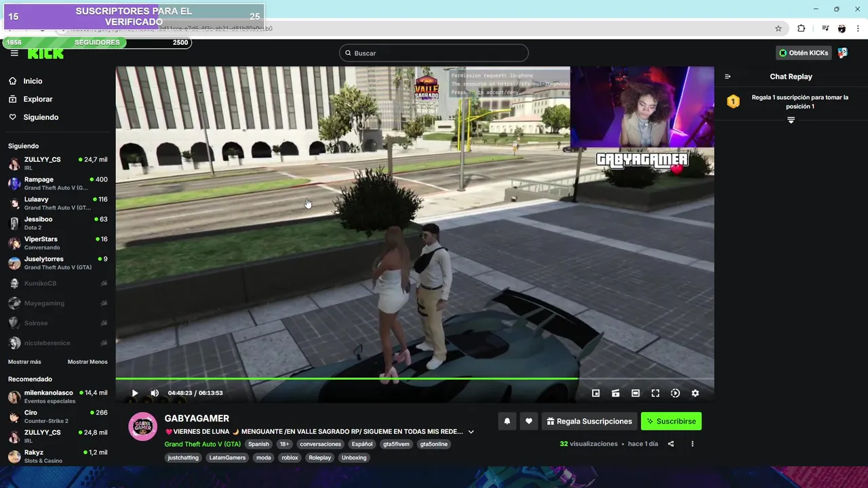Click Regala Suscripciones button
Viewport: 868px width, 488px height.
coord(589,421)
